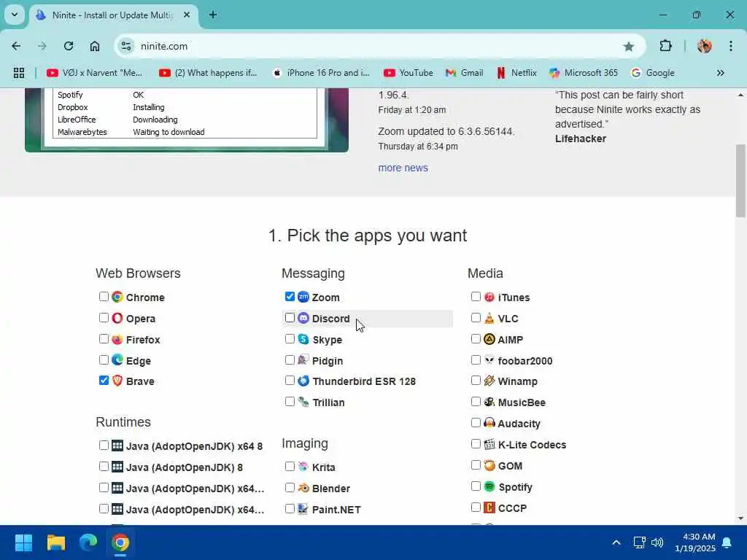The width and height of the screenshot is (747, 560).
Task: Click the Firefox logo icon
Action: [117, 339]
